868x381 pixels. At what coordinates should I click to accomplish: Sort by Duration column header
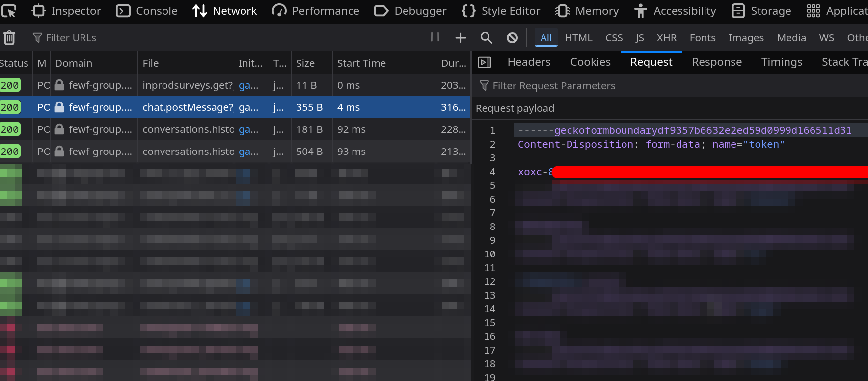tap(453, 63)
